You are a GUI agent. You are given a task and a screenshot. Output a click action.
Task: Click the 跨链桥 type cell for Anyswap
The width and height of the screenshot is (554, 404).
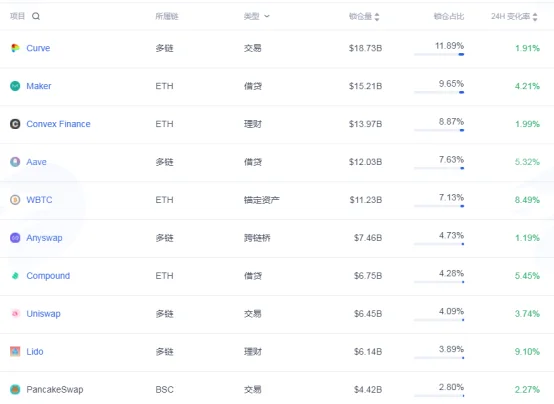point(257,238)
